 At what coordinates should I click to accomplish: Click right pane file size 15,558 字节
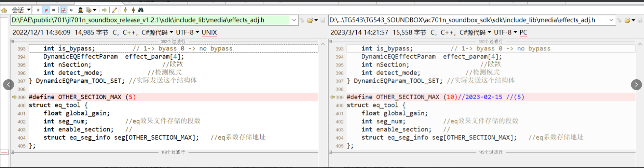point(409,32)
